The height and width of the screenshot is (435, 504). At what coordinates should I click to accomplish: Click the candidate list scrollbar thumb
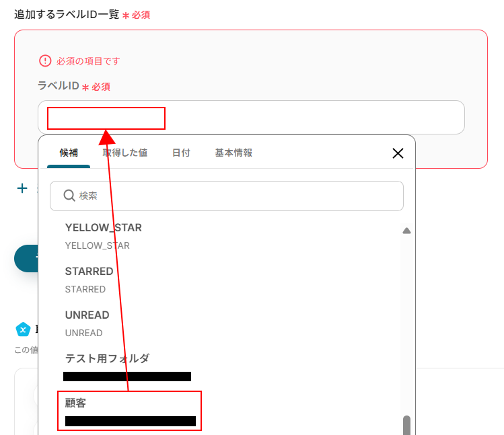(x=406, y=426)
